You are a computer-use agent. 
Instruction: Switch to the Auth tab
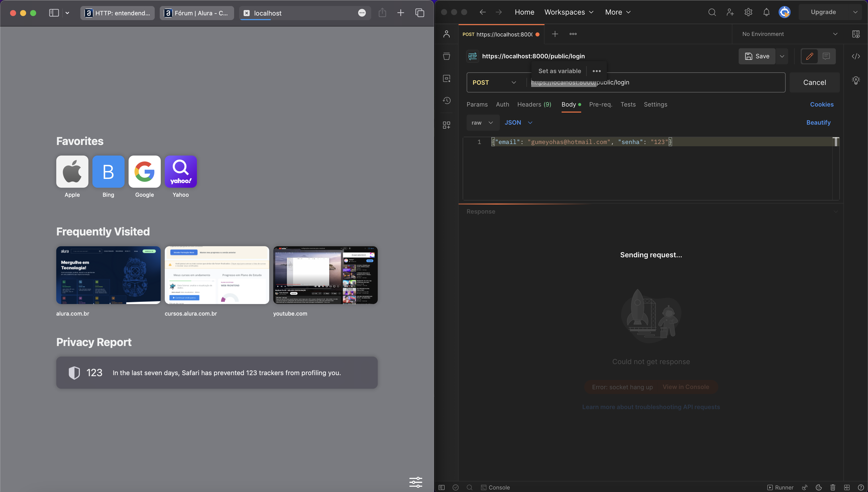point(502,104)
